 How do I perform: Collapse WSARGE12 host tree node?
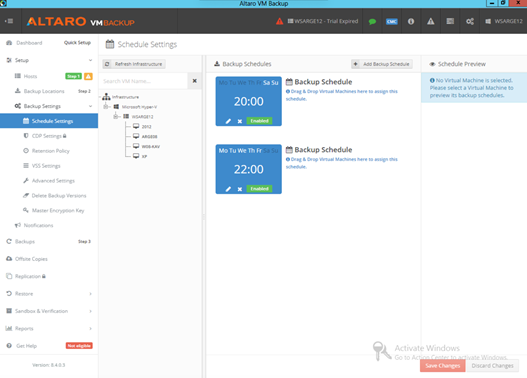(116, 117)
